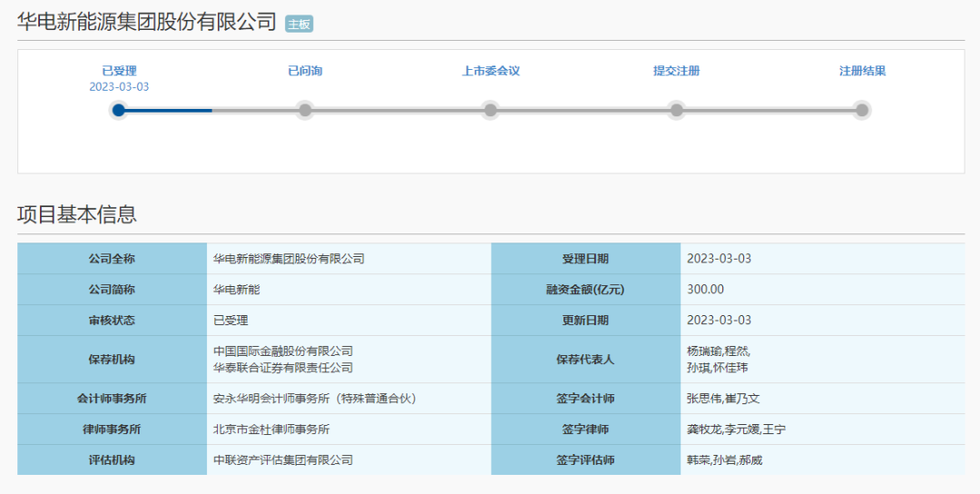This screenshot has width=980, height=494.
Task: Click the 受理日期 header cell
Action: point(585,259)
